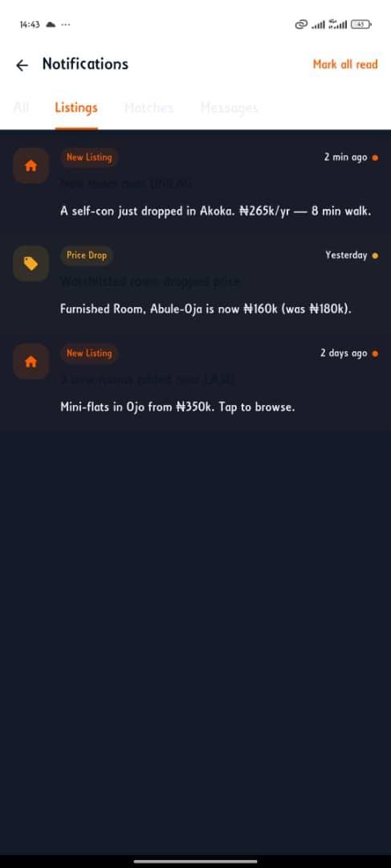Open the Akoka self-con ₦265k/yr notification

pyautogui.click(x=196, y=182)
